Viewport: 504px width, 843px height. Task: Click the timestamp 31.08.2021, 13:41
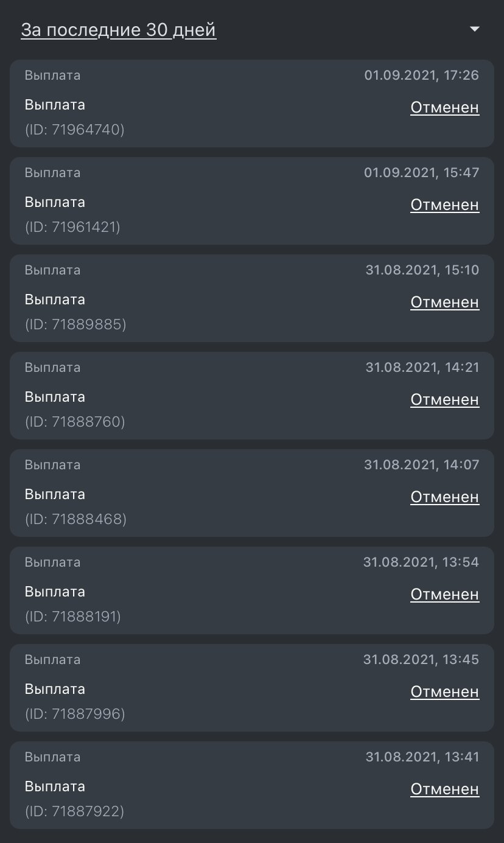422,757
